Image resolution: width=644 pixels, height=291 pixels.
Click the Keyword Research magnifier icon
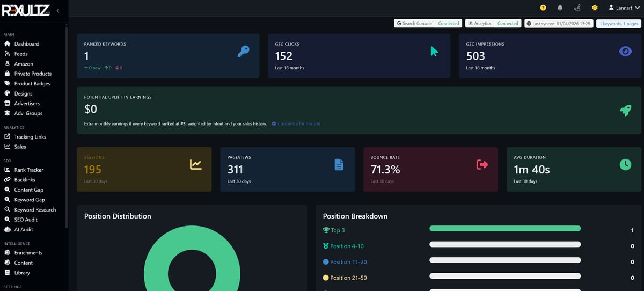pos(8,210)
